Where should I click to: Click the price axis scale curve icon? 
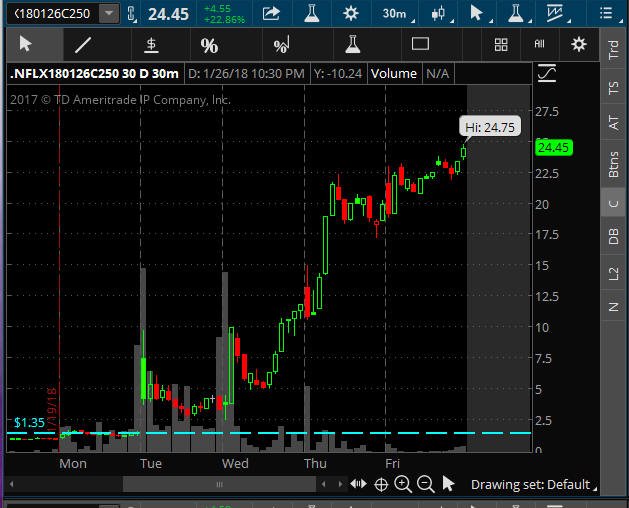pyautogui.click(x=547, y=73)
